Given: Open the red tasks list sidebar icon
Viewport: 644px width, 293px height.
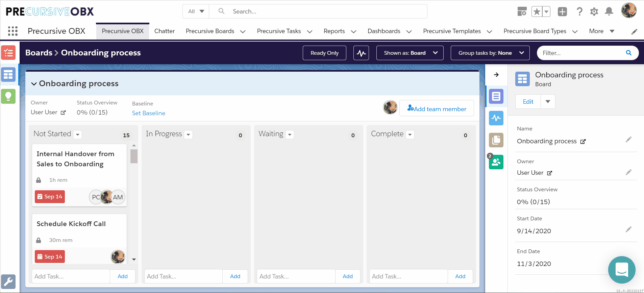Looking at the screenshot, I should [x=8, y=53].
